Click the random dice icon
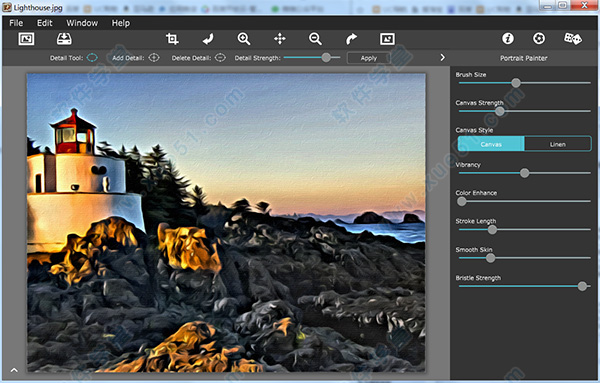The image size is (600, 383). (x=573, y=38)
